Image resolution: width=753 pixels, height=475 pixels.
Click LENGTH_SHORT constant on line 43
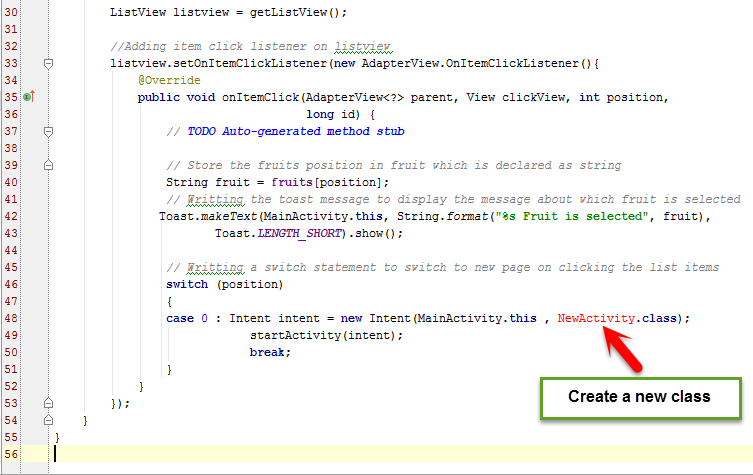click(299, 233)
